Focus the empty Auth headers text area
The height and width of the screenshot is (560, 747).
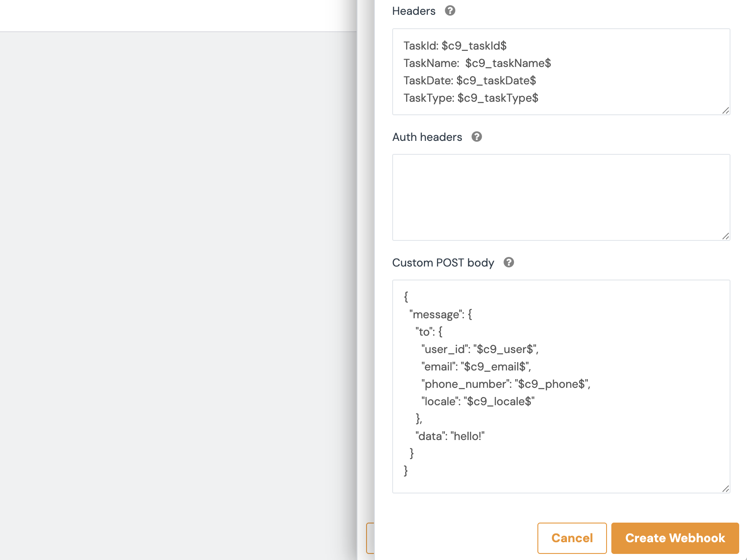560,197
